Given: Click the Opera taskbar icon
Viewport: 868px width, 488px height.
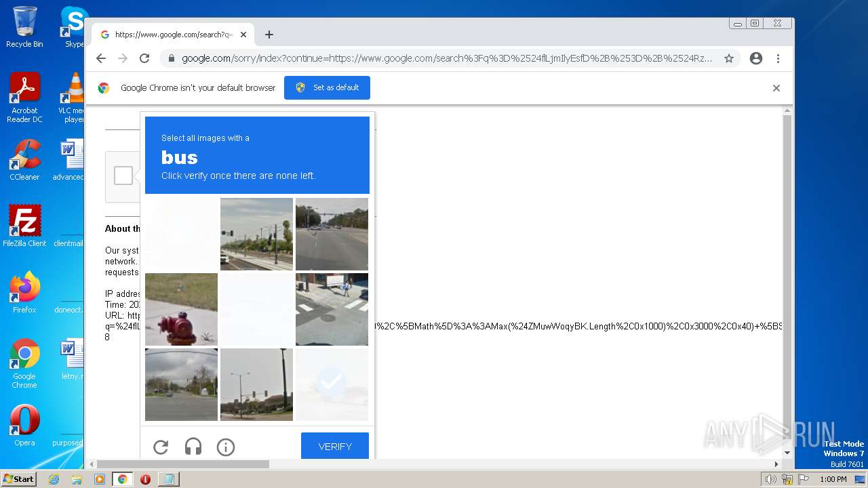Looking at the screenshot, I should (x=145, y=479).
